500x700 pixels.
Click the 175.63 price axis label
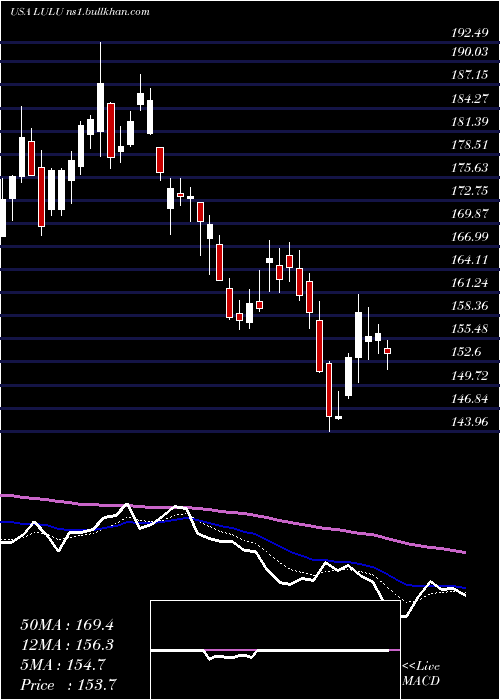pos(470,168)
